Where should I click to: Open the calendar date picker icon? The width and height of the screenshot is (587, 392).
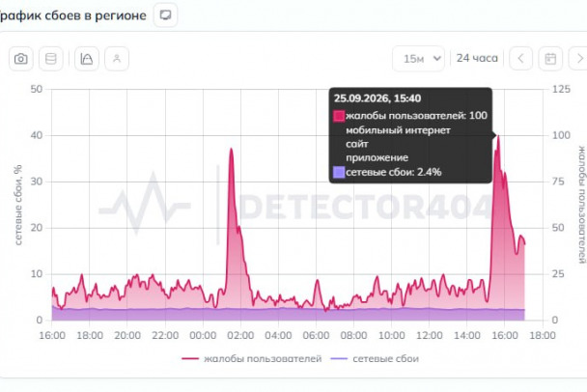[x=550, y=58]
